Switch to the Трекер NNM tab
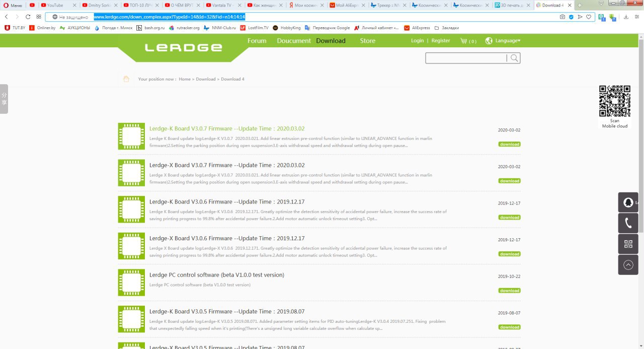 coord(389,5)
